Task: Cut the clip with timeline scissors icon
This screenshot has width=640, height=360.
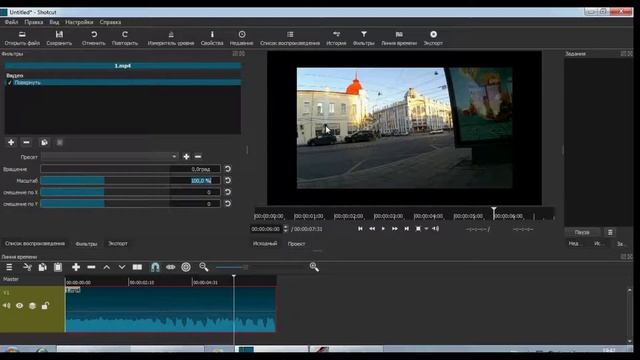Action: 27,267
